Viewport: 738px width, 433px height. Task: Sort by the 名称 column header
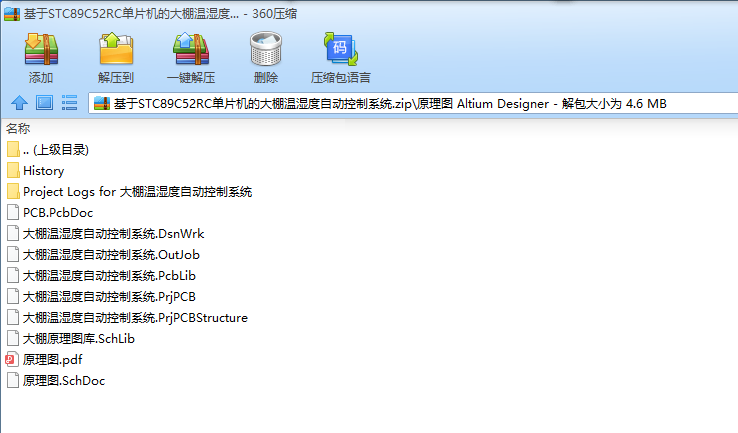[18, 128]
